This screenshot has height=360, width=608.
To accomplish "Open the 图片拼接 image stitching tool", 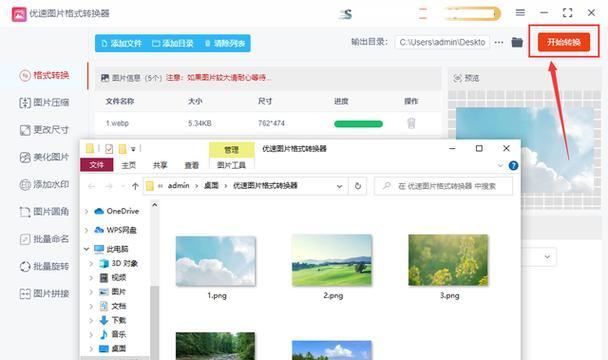I will point(44,293).
